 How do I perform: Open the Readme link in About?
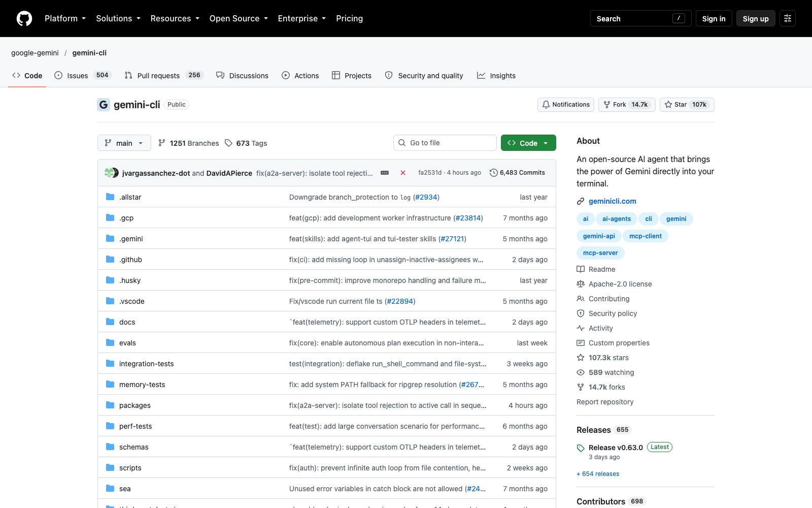coord(596,269)
